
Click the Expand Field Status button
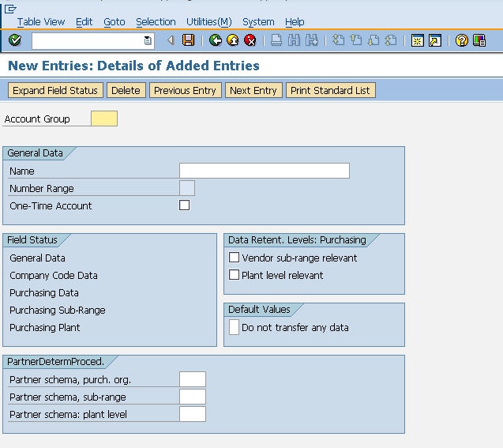click(x=55, y=90)
